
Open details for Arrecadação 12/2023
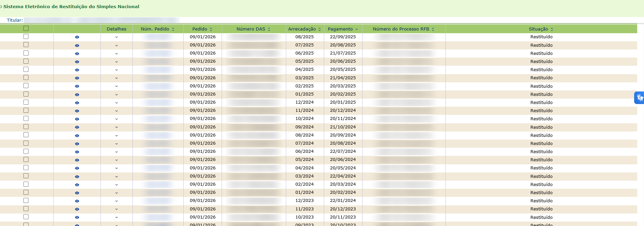click(x=116, y=201)
